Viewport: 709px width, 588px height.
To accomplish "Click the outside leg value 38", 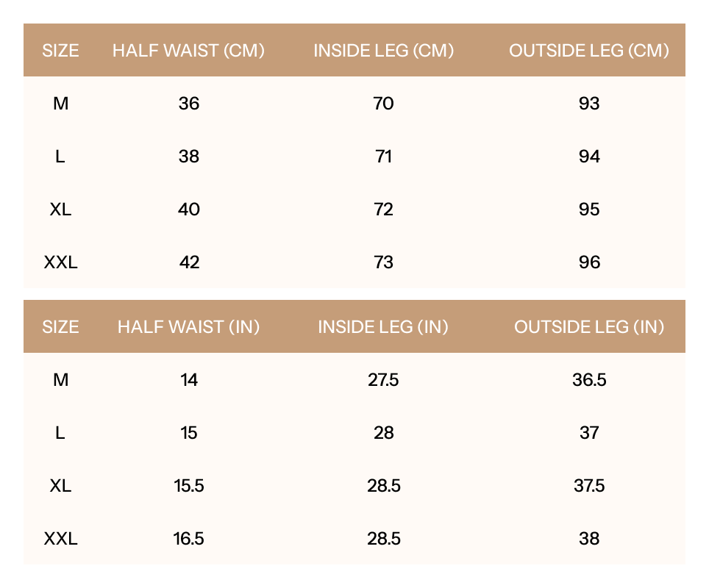I will pyautogui.click(x=589, y=539).
